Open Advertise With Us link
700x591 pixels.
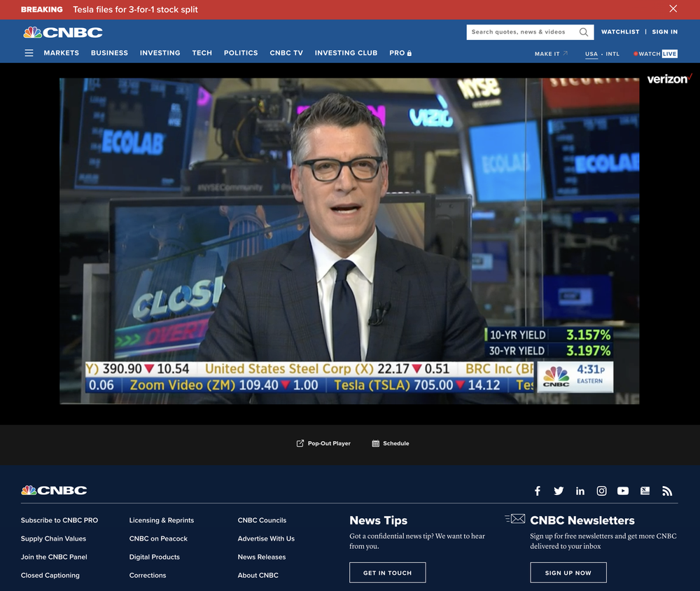click(x=266, y=538)
